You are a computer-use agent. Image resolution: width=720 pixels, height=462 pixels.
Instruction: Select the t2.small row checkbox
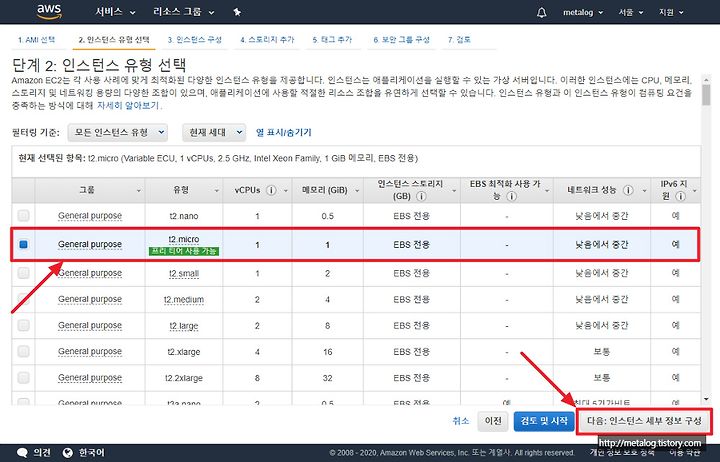click(23, 273)
